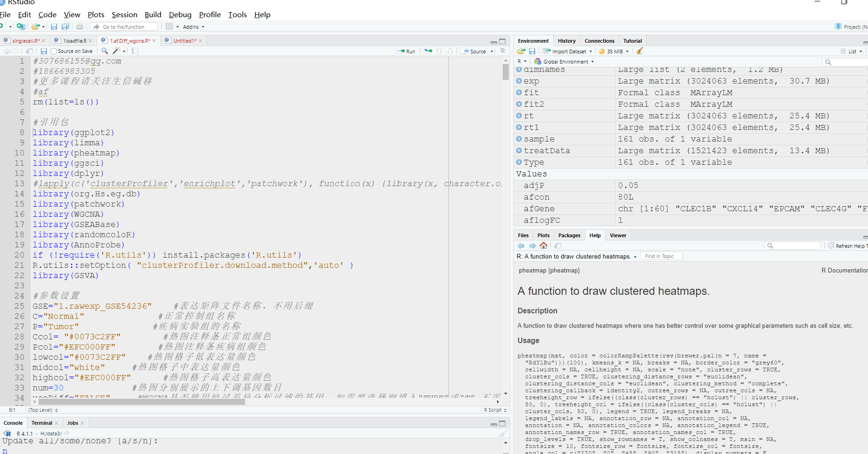Open Help home page icon

[544, 246]
